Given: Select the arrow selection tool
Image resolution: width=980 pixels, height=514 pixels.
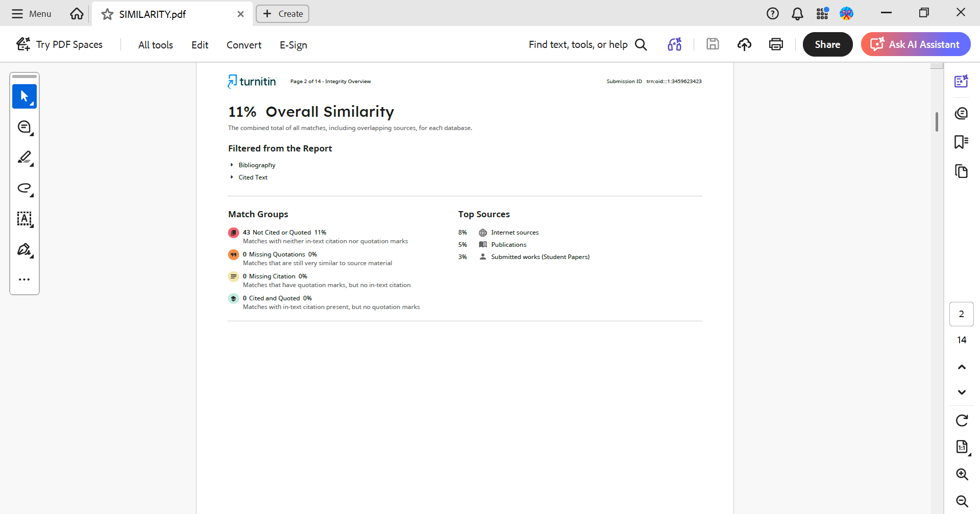Looking at the screenshot, I should pos(24,96).
